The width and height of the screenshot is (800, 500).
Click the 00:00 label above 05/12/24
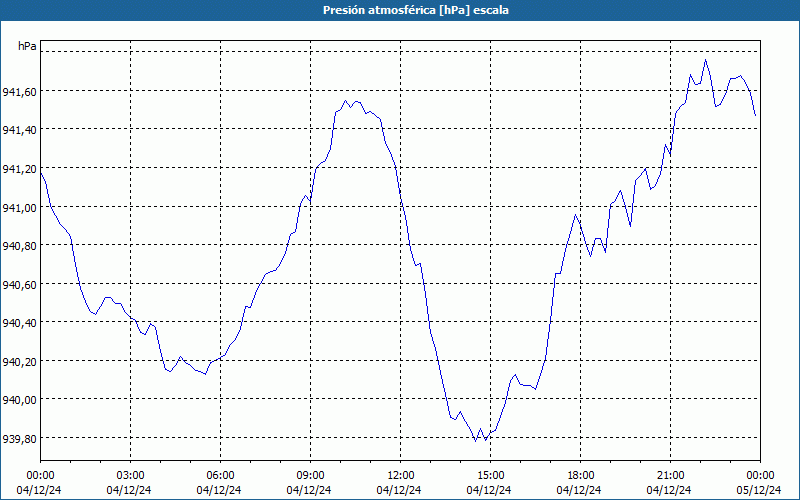click(760, 476)
